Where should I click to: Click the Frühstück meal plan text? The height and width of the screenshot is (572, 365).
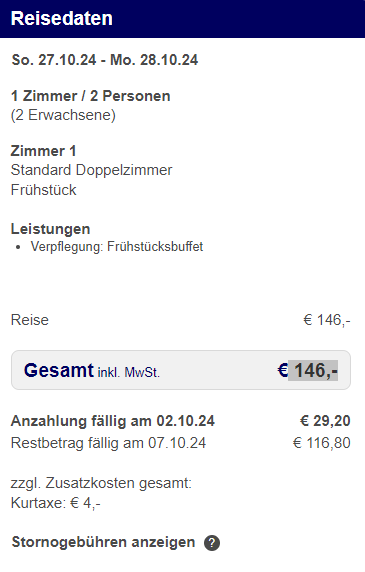(x=43, y=190)
